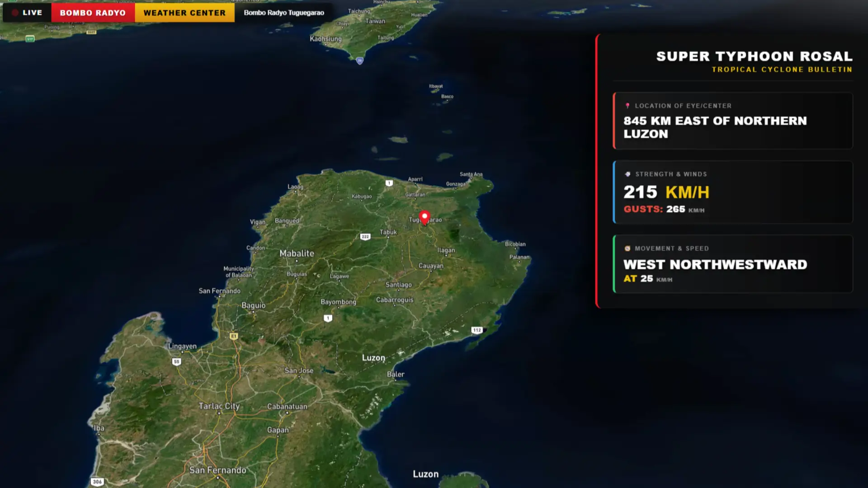
Task: Click the Route 112 shield on east coast
Action: [477, 330]
